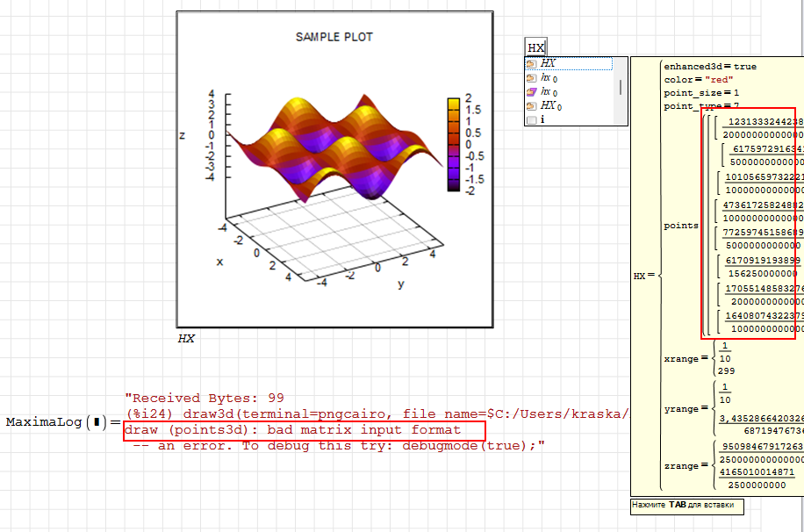Click the xrange entry in the HX definition
804x532 pixels.
[x=681, y=358]
